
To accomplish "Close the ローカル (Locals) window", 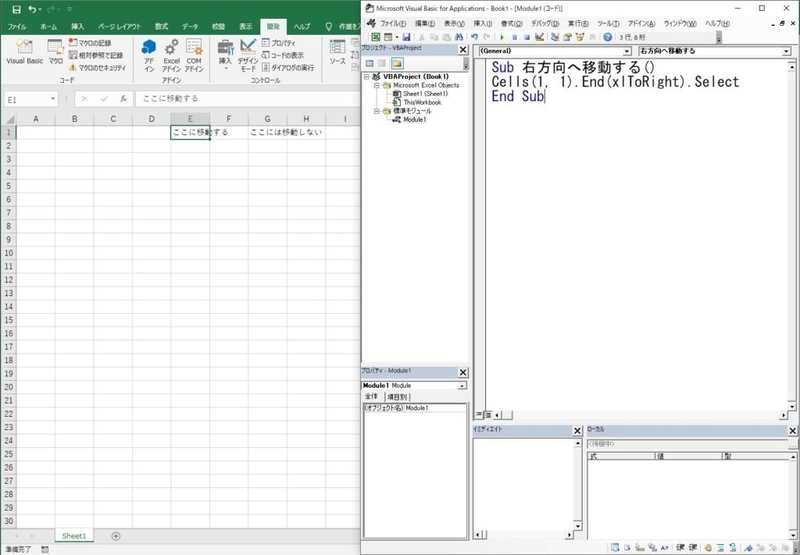I will tap(792, 431).
